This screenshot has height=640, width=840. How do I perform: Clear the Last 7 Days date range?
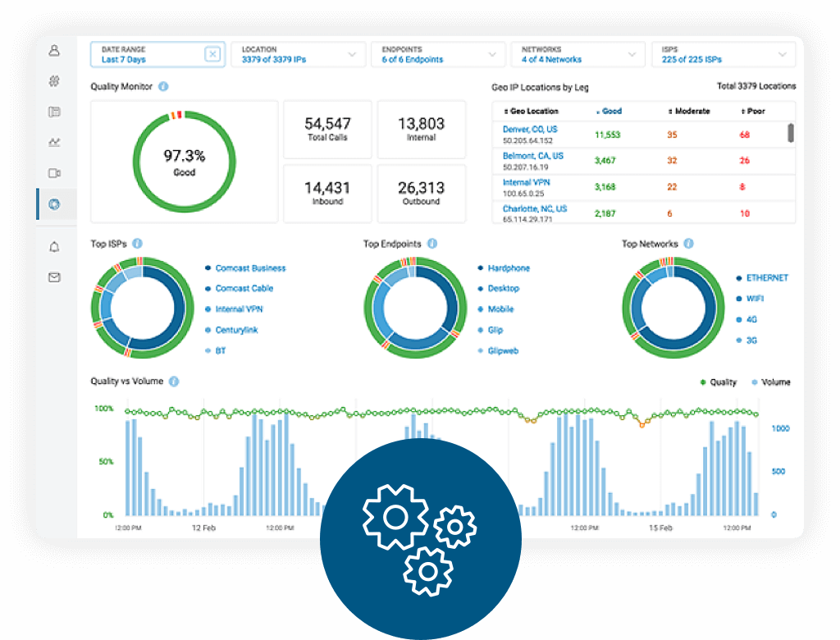(x=212, y=55)
